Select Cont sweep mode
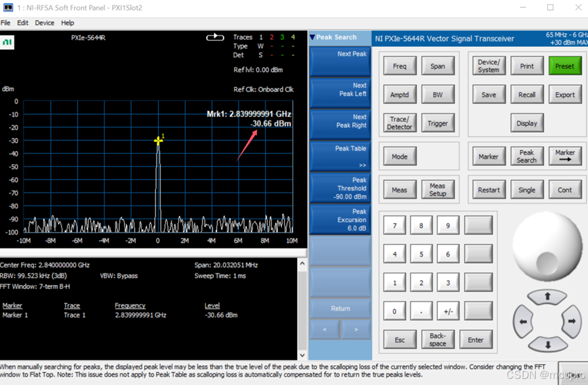This screenshot has height=385, width=588. 565,190
